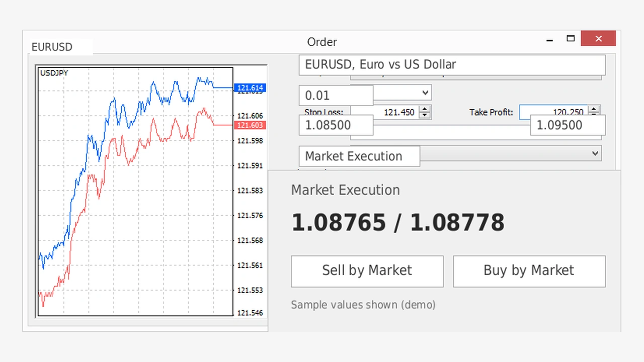Open the volume dropdown arrow
The image size is (644, 362).
coord(426,93)
